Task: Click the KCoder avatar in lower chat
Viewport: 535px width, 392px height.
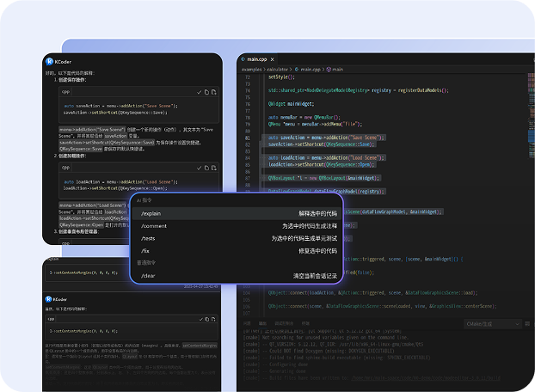Action: point(49,301)
